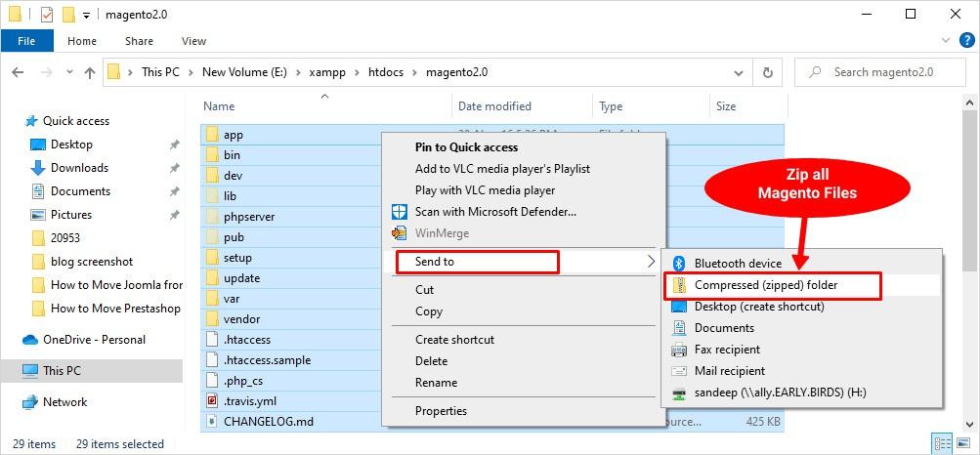The image size is (980, 455).
Task: Click the Refresh button in address bar
Action: [768, 72]
